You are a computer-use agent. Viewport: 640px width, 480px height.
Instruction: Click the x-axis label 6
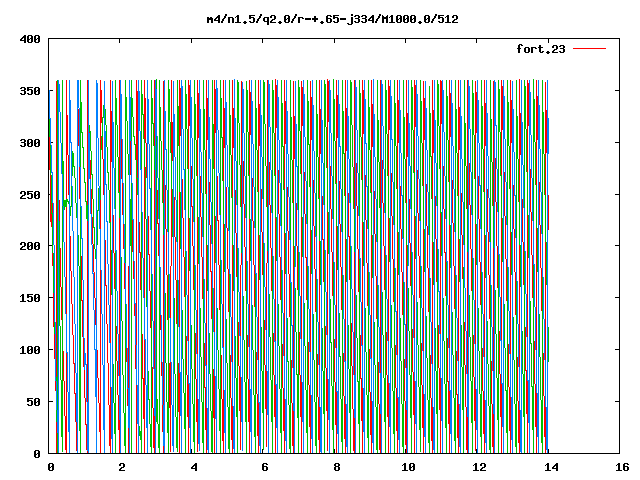(x=265, y=467)
